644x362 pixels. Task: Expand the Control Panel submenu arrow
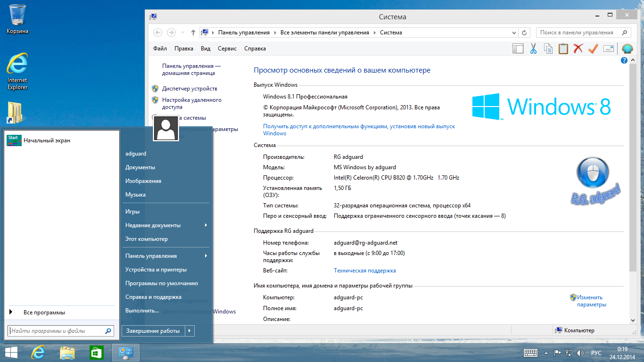206,256
